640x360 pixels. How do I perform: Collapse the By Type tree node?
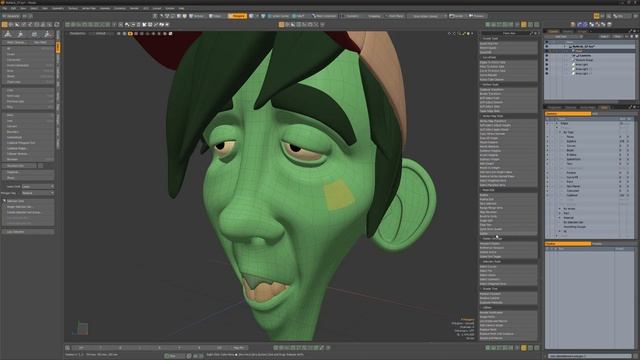[560, 132]
